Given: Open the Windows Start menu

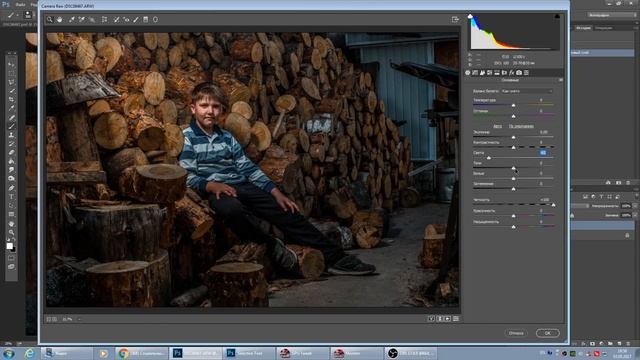Looking at the screenshot, I should point(9,353).
